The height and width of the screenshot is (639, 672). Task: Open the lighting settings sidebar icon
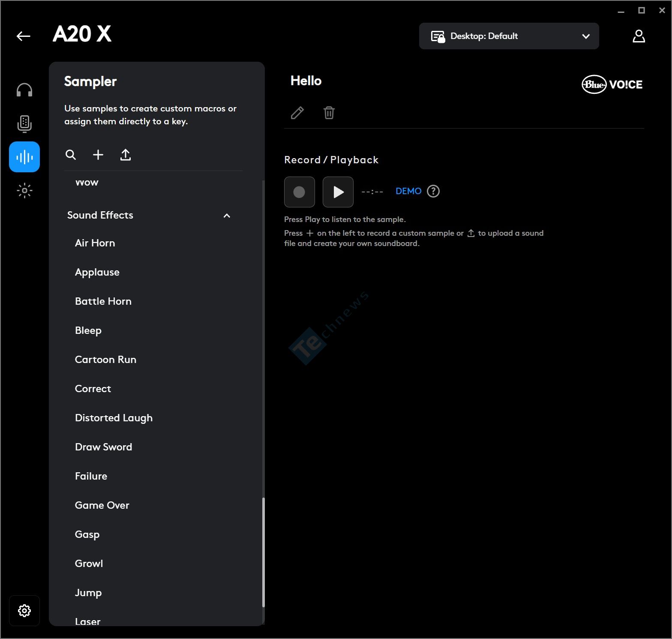[x=24, y=190]
